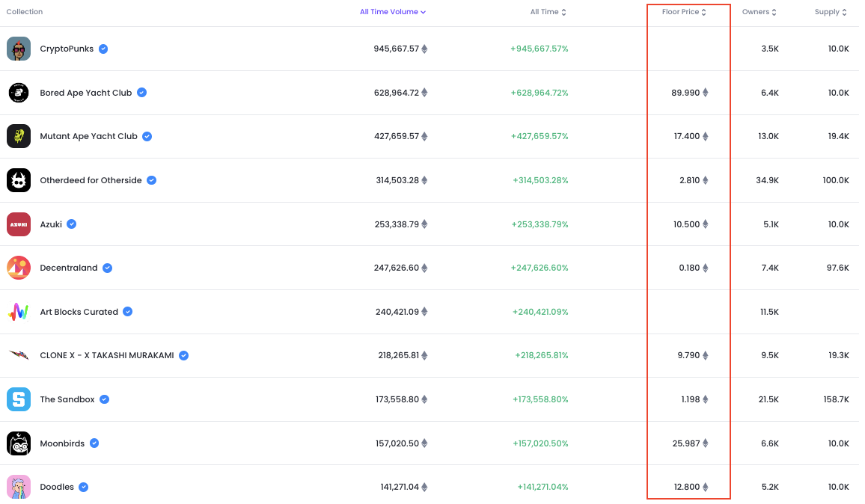Open the Moonbirds collection link
This screenshot has width=865, height=504.
click(62, 443)
